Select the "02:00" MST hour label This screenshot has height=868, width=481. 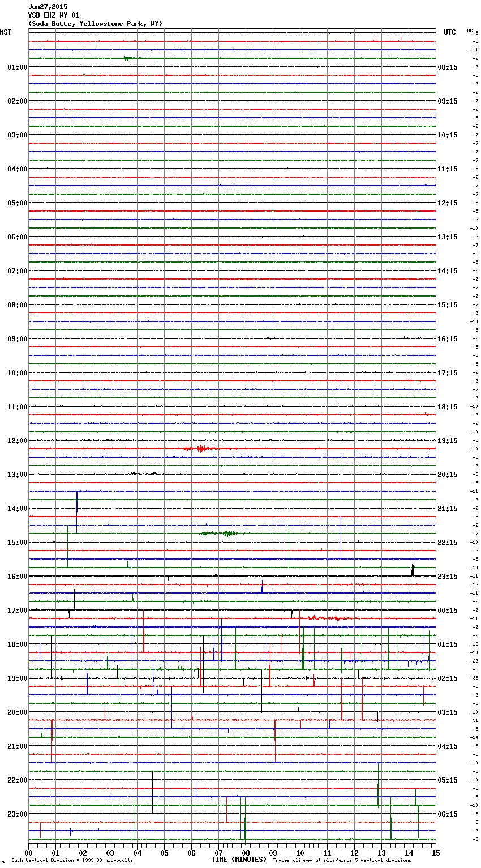pyautogui.click(x=17, y=101)
